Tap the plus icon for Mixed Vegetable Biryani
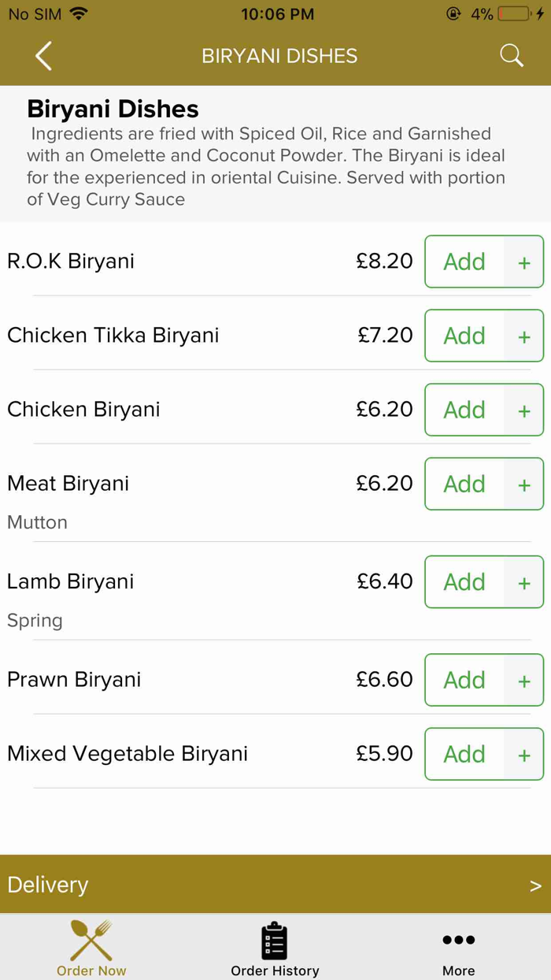The width and height of the screenshot is (551, 980). point(524,755)
